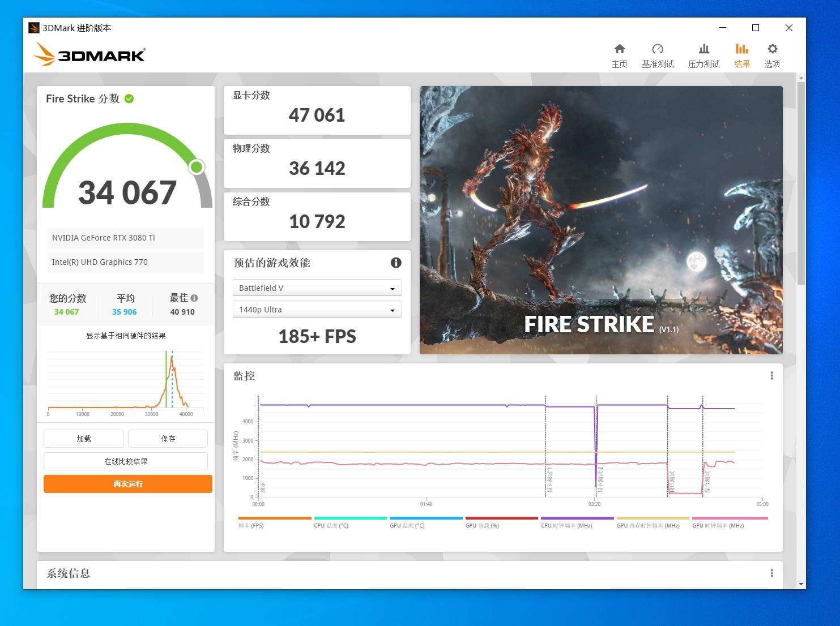Open the 监控 panel three-dot menu

771,376
